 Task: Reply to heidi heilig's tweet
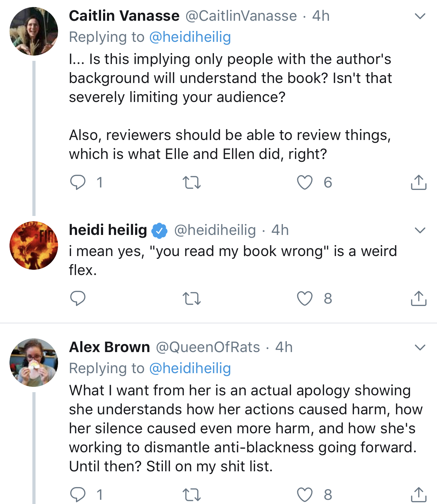coord(78,298)
